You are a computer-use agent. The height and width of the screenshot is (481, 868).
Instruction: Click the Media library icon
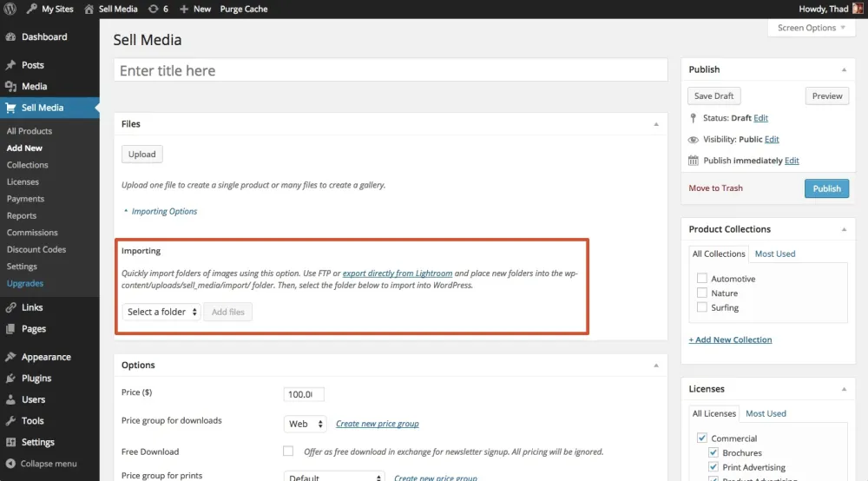click(x=10, y=86)
